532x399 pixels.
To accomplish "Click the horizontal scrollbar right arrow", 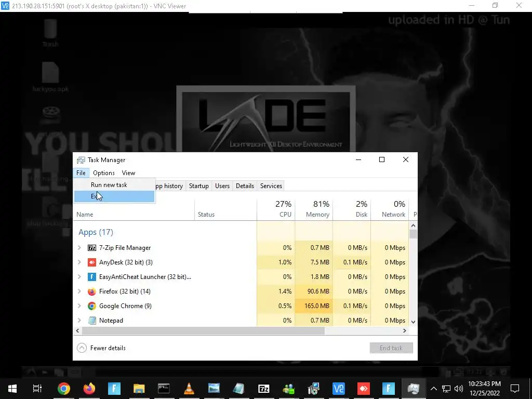I will 404,331.
